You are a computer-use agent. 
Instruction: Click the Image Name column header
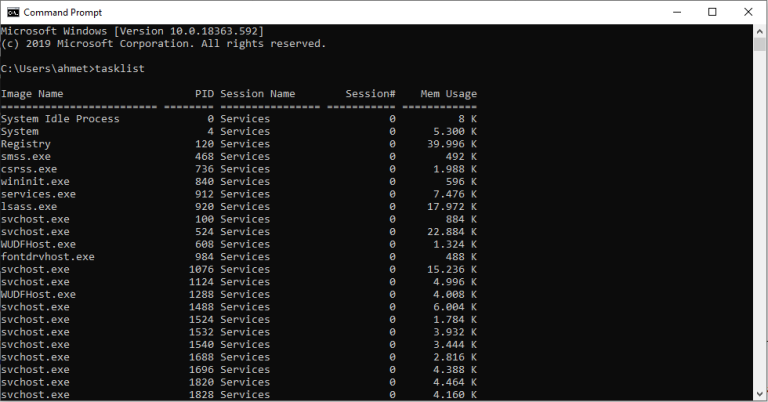click(32, 94)
